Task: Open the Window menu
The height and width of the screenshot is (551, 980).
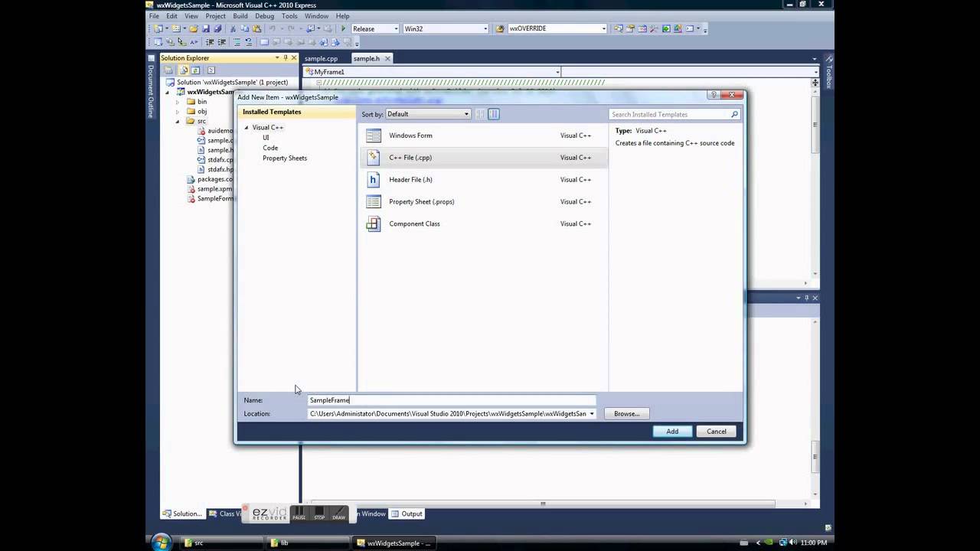Action: [x=317, y=16]
